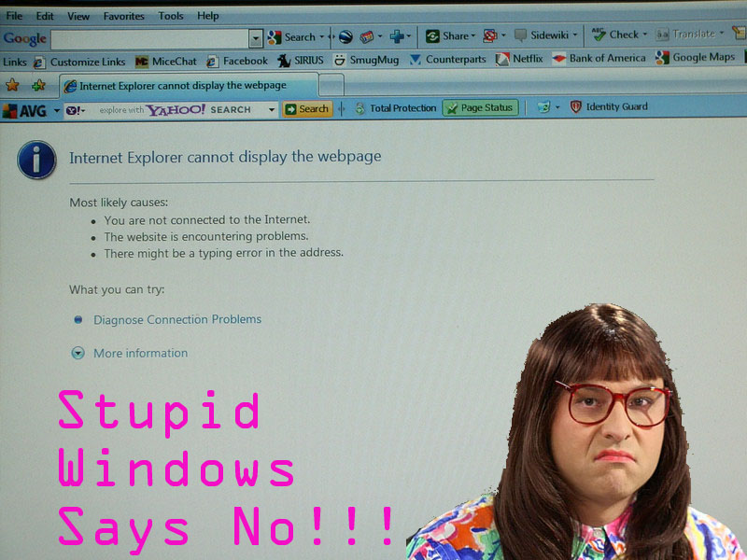Click the Share button on Google toolbar
This screenshot has width=747, height=560.
(x=446, y=35)
